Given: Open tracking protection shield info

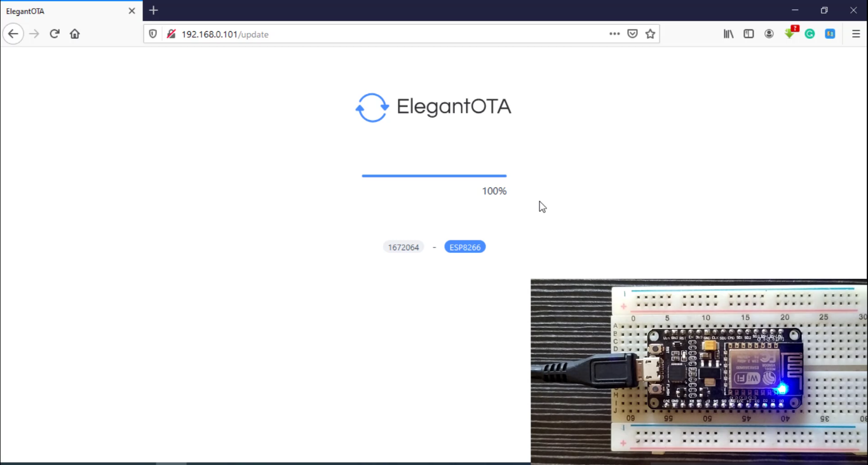Looking at the screenshot, I should coord(153,34).
